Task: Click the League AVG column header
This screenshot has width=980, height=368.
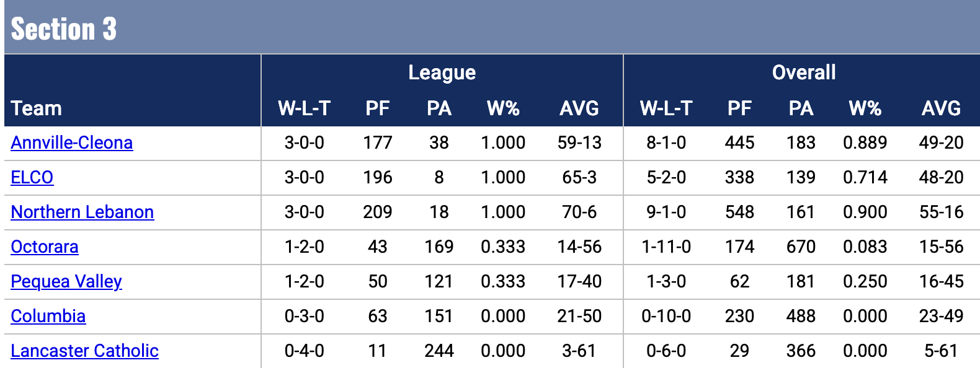Action: coord(579,108)
